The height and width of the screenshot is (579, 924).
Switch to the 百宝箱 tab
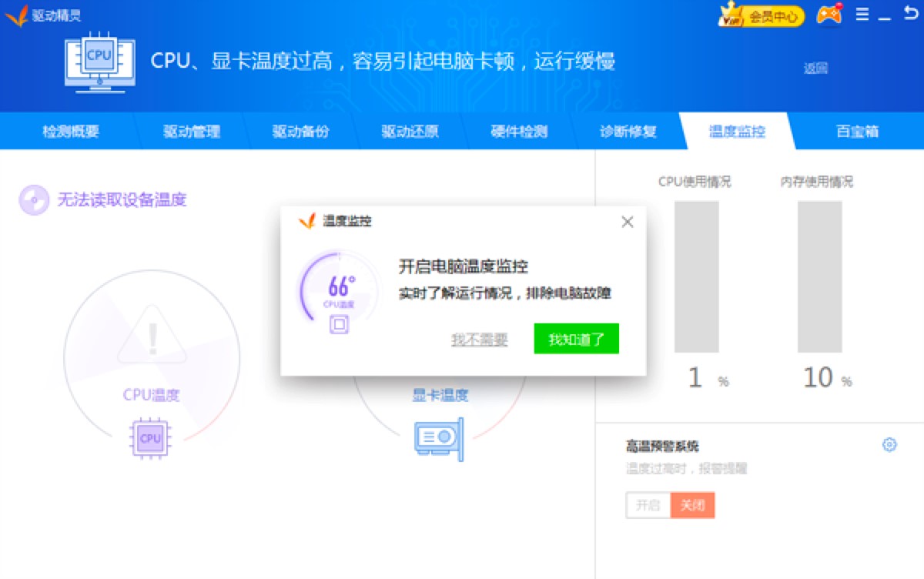855,131
